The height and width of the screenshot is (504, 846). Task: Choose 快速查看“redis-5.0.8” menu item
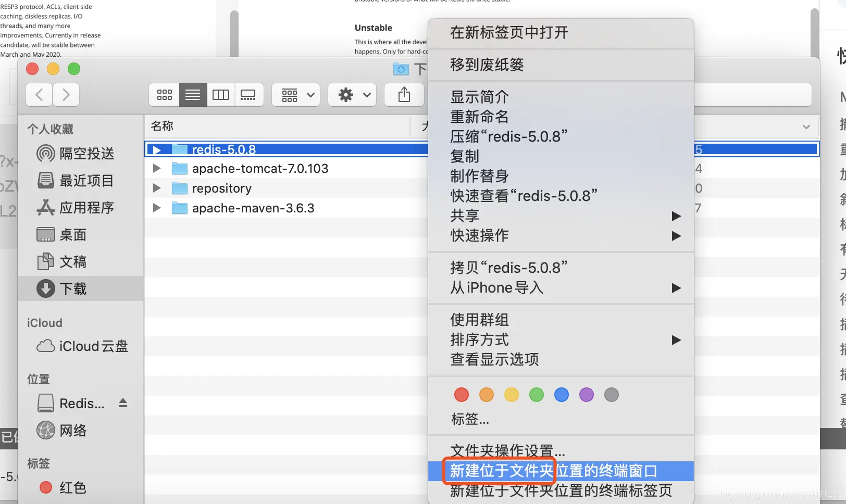click(561, 196)
